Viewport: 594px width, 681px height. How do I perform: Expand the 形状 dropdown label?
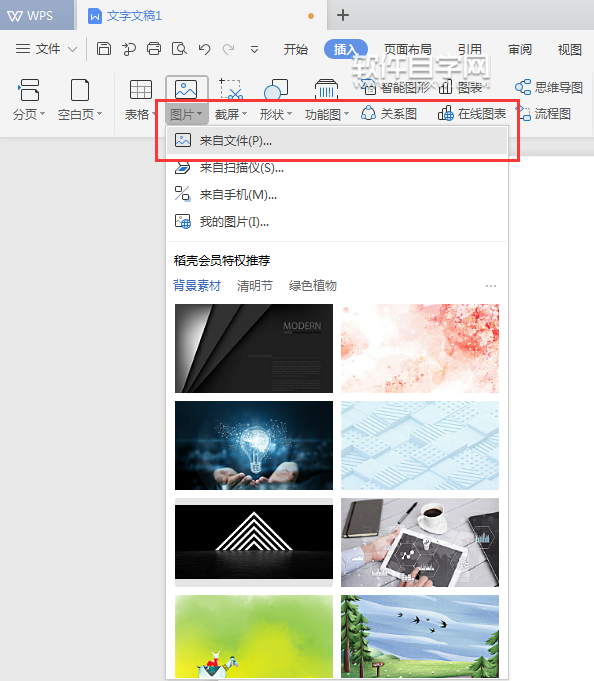[x=276, y=115]
